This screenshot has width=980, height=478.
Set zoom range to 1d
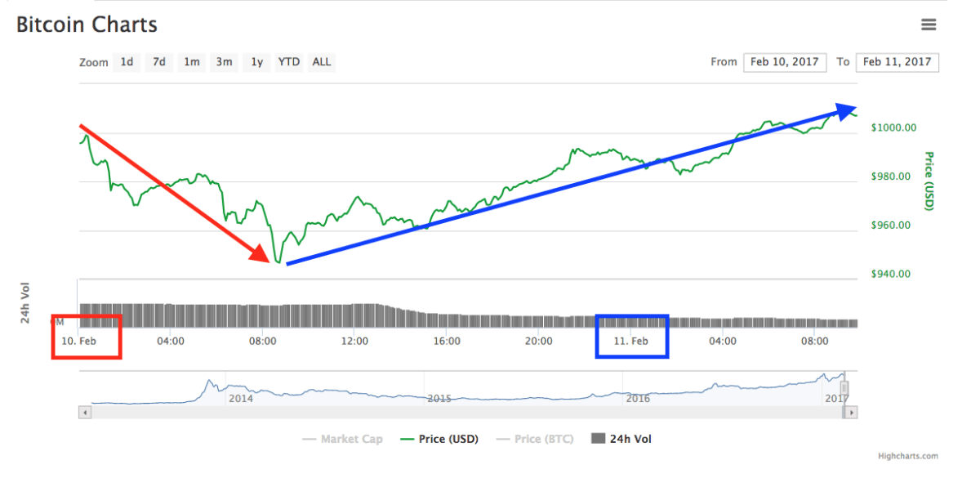(127, 62)
